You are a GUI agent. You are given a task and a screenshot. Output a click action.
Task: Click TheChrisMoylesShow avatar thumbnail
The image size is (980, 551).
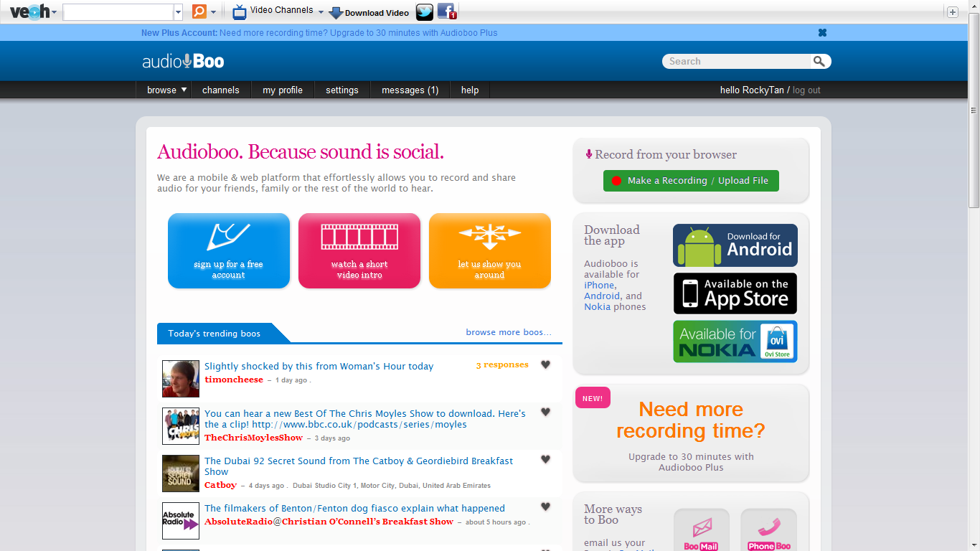click(x=181, y=426)
